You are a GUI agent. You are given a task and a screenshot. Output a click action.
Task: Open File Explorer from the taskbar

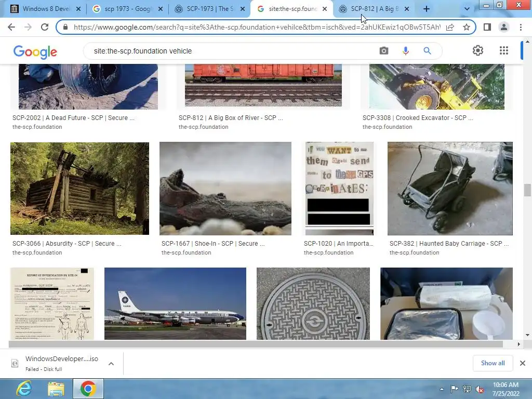pyautogui.click(x=56, y=389)
